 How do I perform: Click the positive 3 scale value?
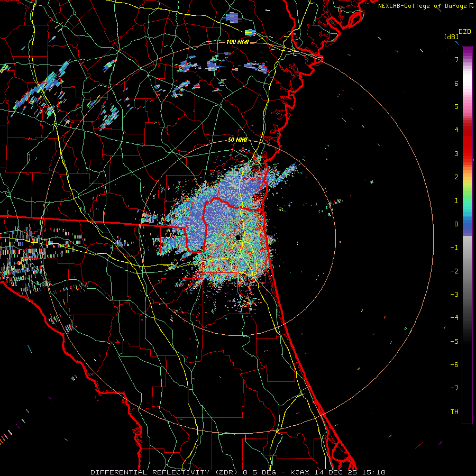pyautogui.click(x=456, y=153)
